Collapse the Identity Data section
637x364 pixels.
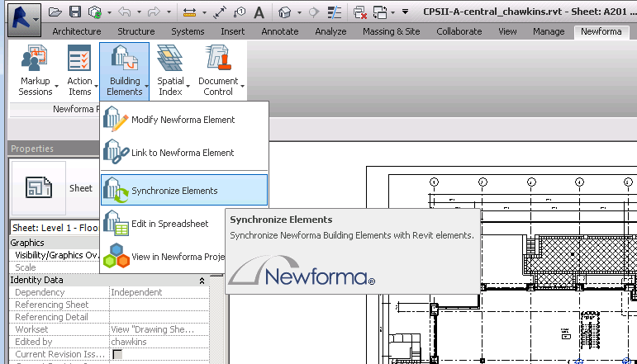coord(202,281)
